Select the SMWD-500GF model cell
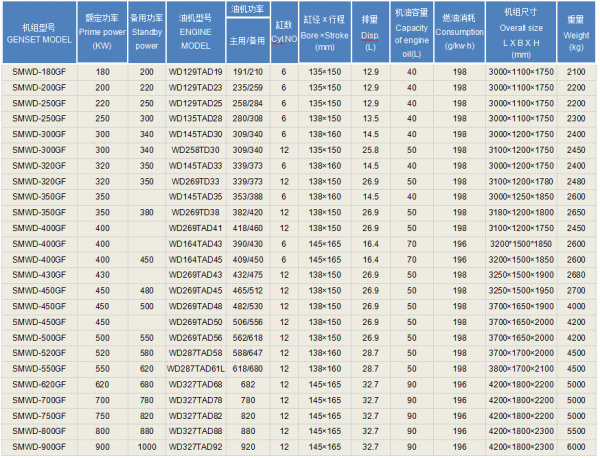Image resolution: width=600 pixels, height=458 pixels. pyautogui.click(x=39, y=338)
